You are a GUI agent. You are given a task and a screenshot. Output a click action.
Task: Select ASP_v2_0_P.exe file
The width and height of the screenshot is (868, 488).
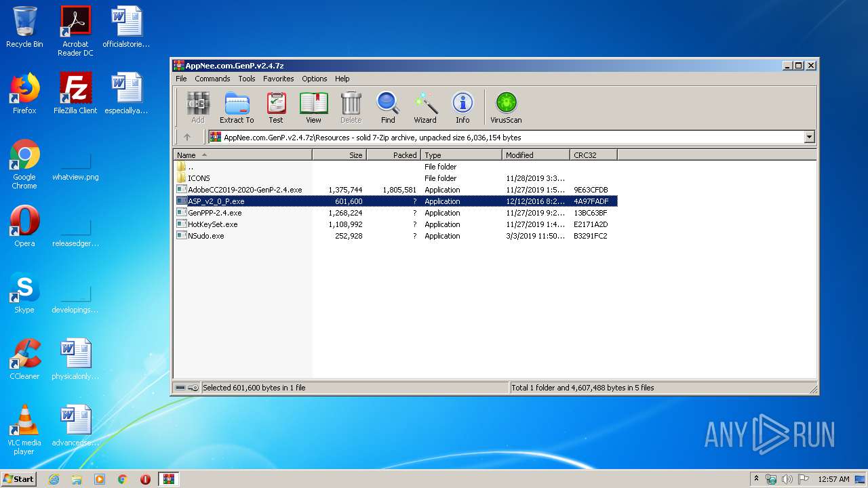point(395,201)
